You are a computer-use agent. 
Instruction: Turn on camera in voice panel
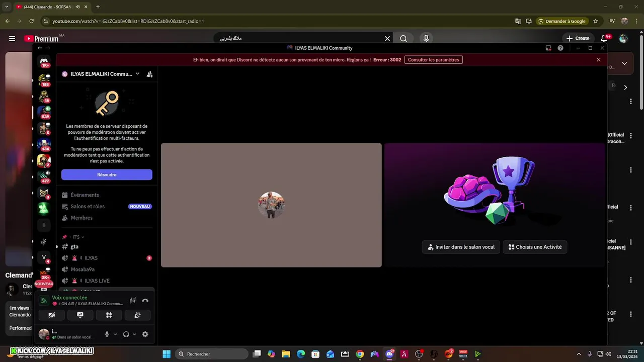coord(52,315)
